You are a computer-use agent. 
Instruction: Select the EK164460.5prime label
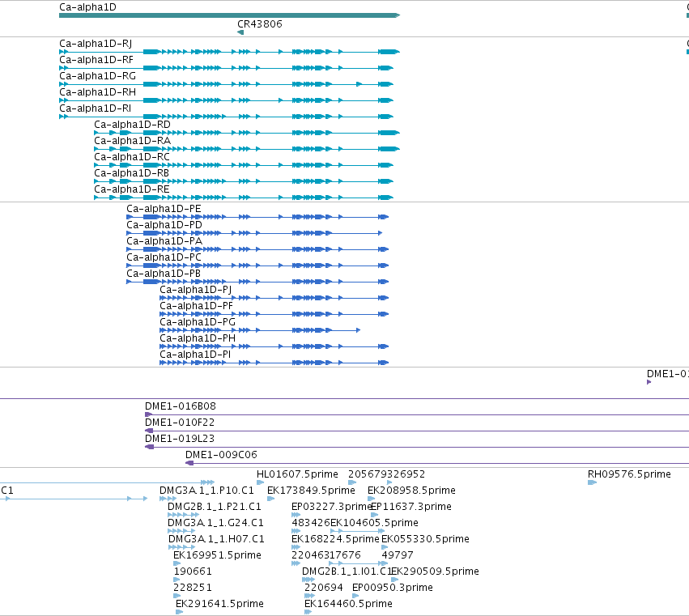coord(348,604)
